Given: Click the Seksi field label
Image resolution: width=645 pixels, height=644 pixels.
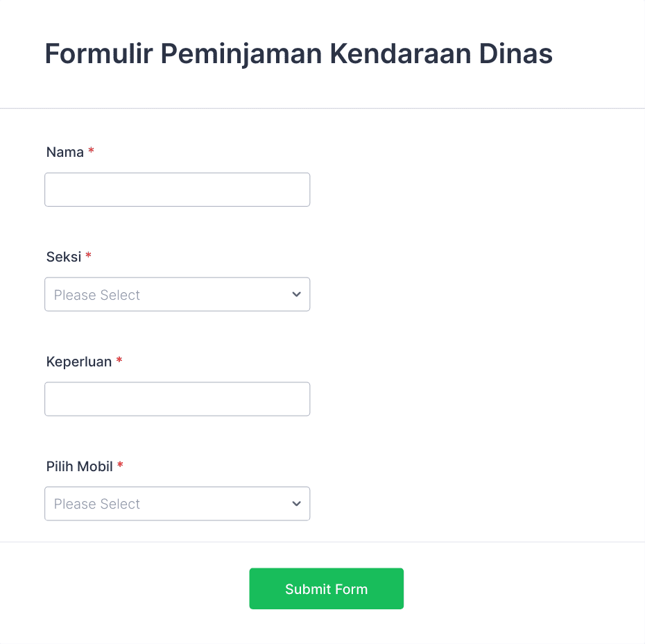Looking at the screenshot, I should pos(64,257).
